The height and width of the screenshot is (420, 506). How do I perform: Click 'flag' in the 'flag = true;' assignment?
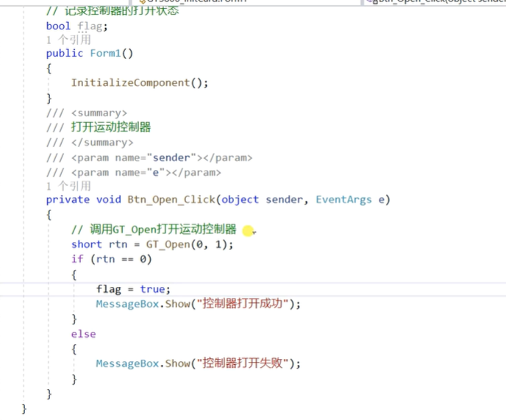tap(109, 289)
